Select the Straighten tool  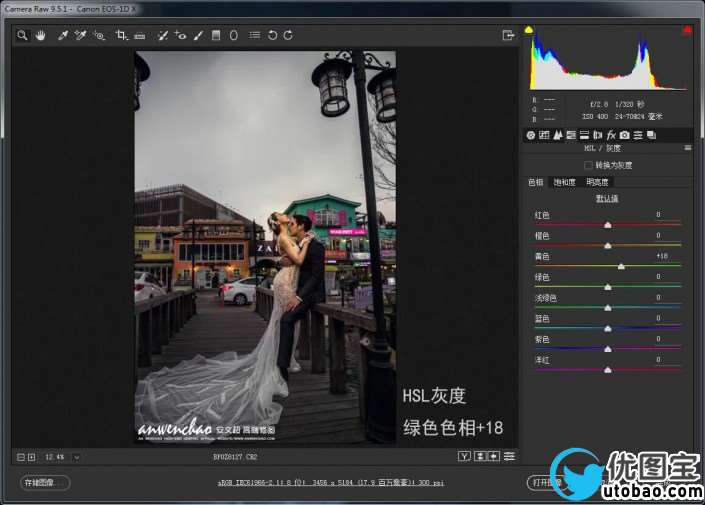pos(139,36)
